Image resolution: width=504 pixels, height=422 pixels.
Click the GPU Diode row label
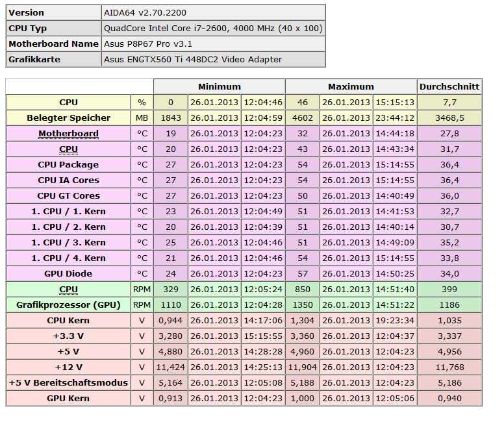point(68,274)
